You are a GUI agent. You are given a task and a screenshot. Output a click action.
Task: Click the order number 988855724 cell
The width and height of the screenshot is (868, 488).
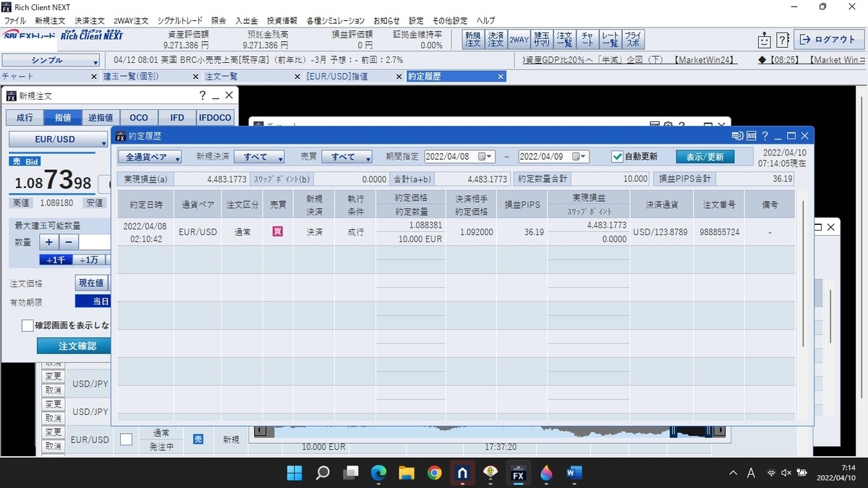coord(720,232)
